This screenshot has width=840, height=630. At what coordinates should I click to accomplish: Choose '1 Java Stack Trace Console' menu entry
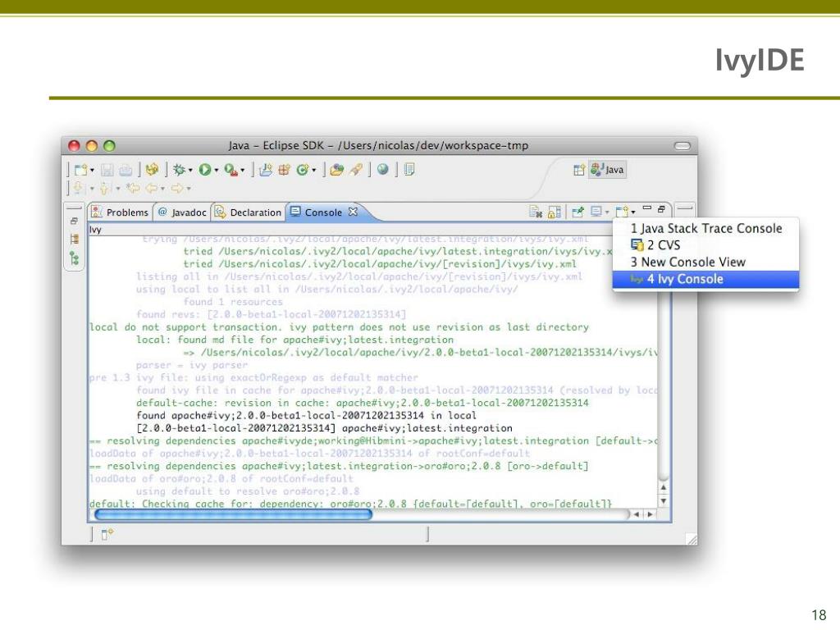point(705,229)
